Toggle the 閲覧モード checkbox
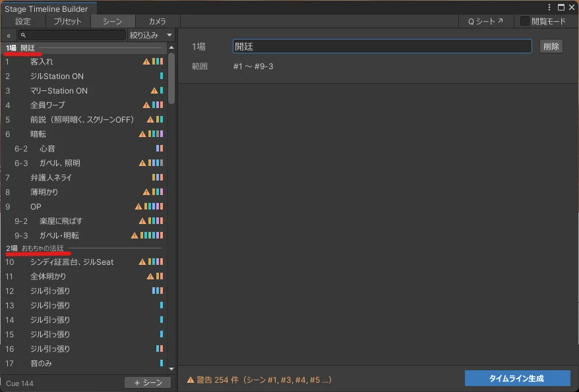The width and height of the screenshot is (579, 392). pos(524,21)
